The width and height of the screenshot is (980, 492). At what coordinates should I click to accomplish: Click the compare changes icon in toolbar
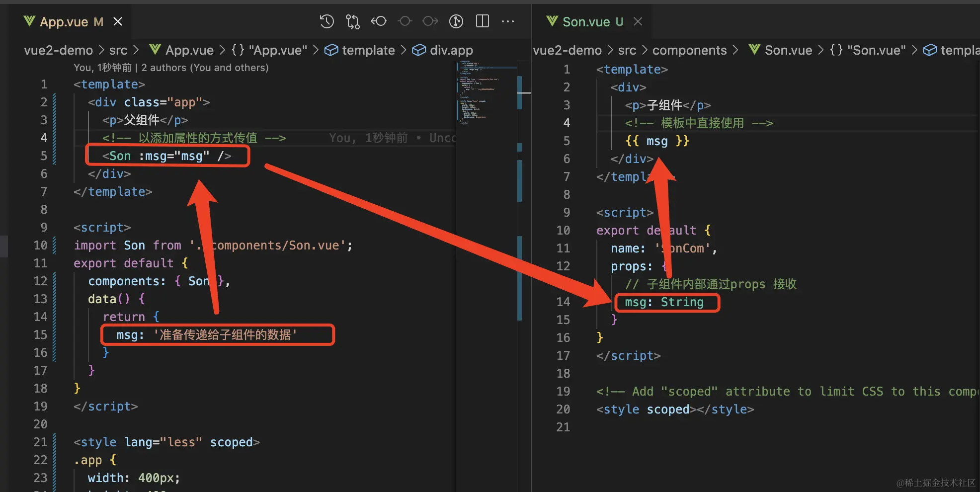[353, 21]
